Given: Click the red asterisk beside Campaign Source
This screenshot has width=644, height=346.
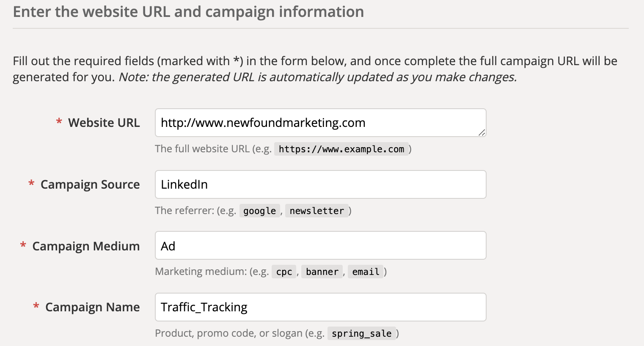Looking at the screenshot, I should (x=31, y=184).
